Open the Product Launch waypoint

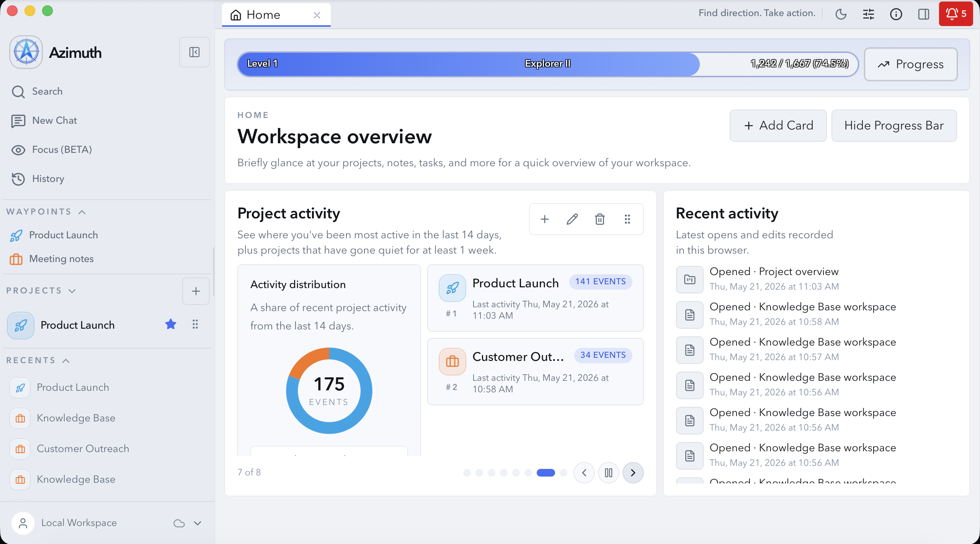[x=107, y=235]
